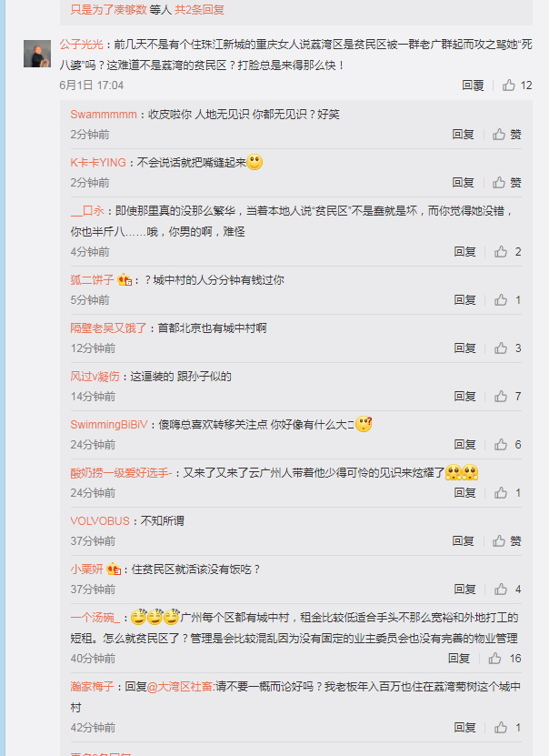Click the member badge beside 小栗妍
Viewport: 549px width, 756px height.
[x=114, y=569]
